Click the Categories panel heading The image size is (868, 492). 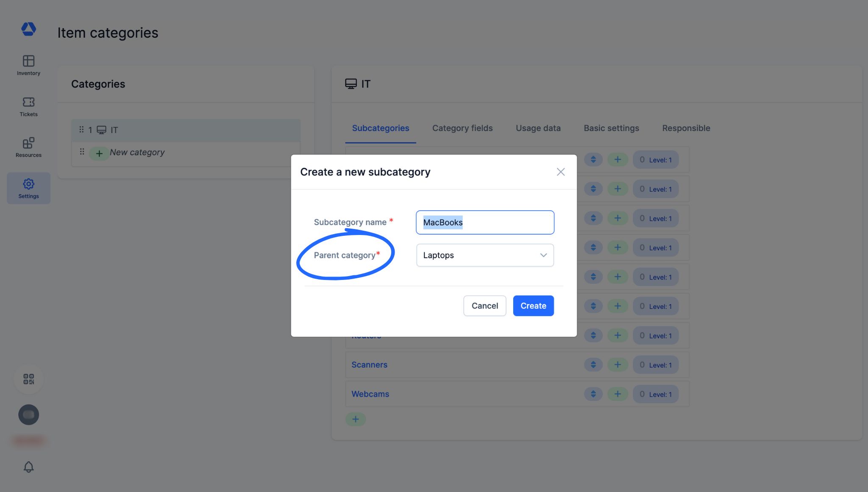[x=98, y=84]
